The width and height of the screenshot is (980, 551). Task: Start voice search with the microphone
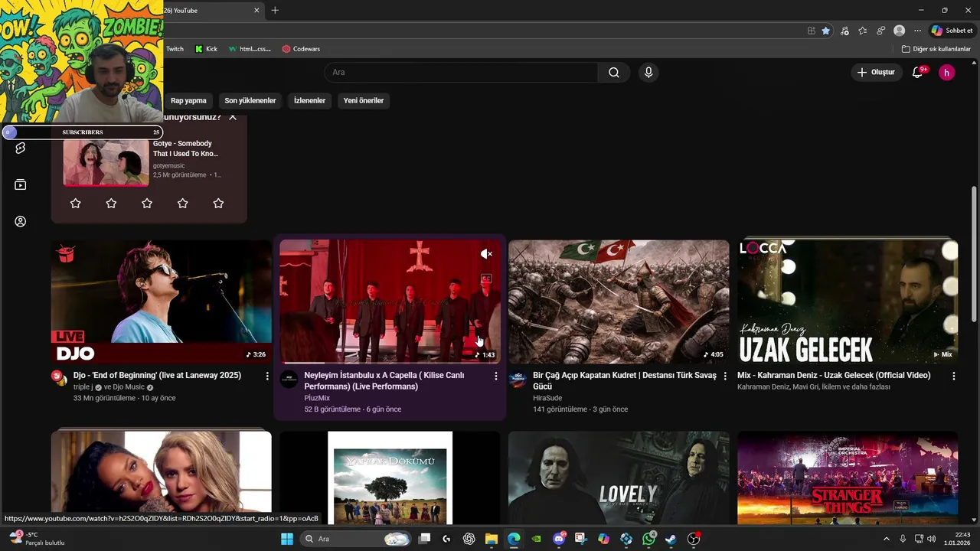648,73
